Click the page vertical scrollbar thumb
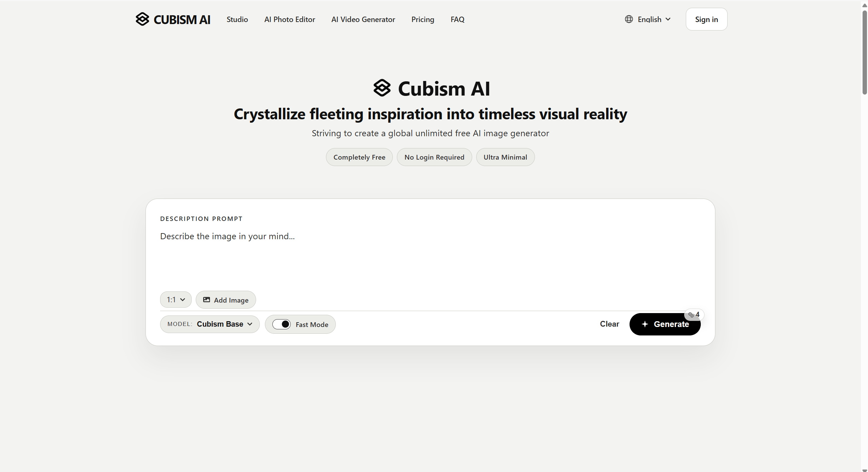 pyautogui.click(x=864, y=53)
